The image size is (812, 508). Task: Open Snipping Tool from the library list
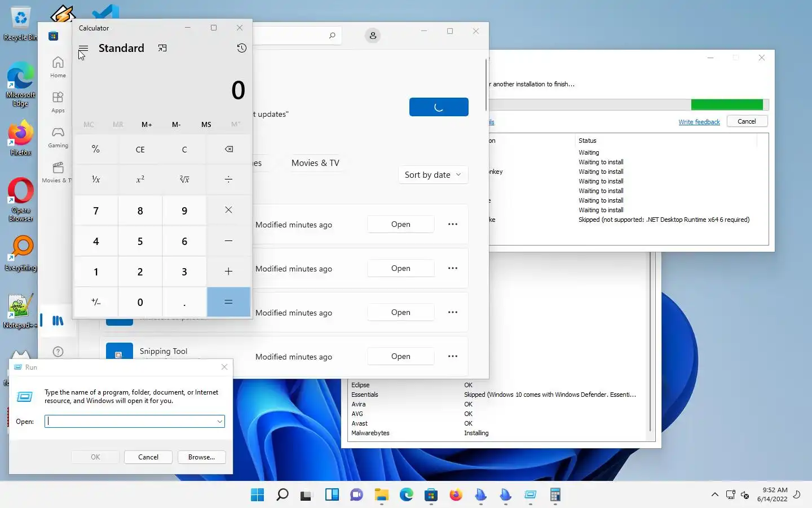point(401,356)
